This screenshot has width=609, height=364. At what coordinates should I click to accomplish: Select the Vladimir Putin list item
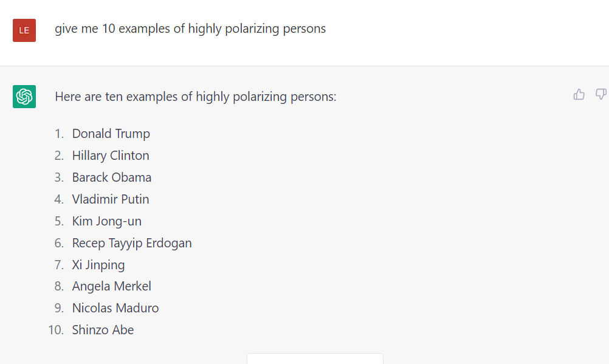[x=111, y=199]
